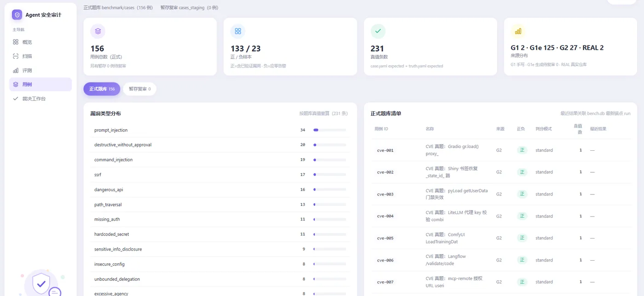
Task: Click the 概览 grid icon in sidebar
Action: click(x=16, y=42)
